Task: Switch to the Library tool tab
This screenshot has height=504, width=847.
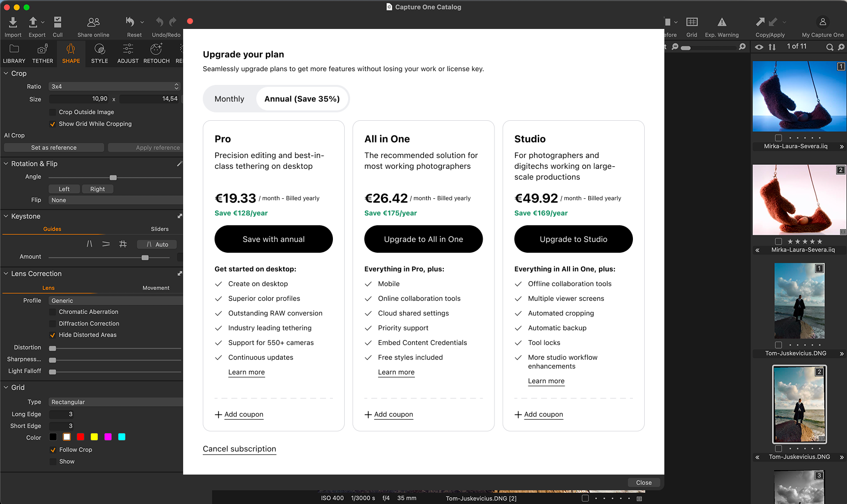Action: coord(14,53)
